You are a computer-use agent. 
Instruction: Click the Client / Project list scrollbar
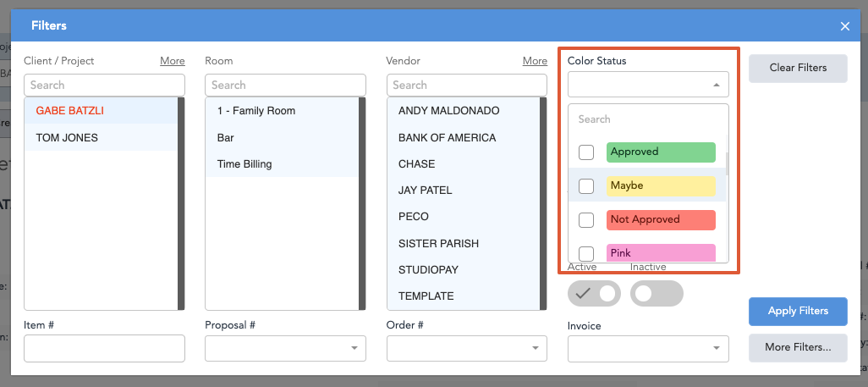181,203
